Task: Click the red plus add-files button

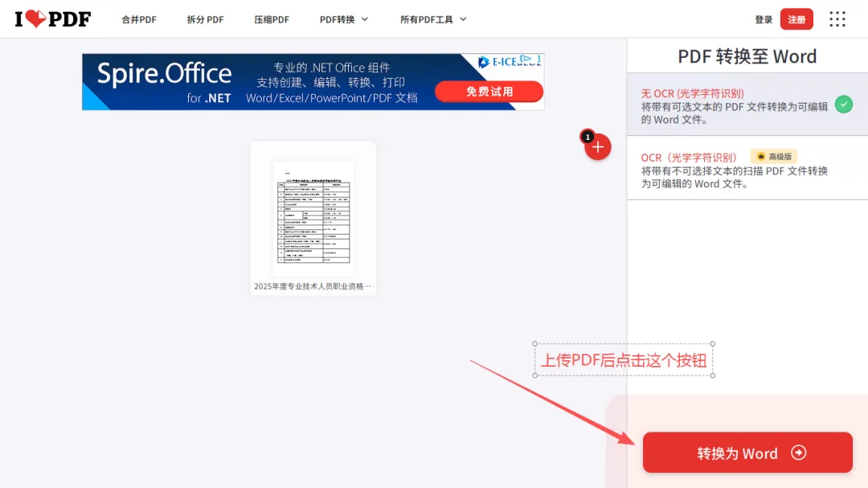Action: click(598, 147)
